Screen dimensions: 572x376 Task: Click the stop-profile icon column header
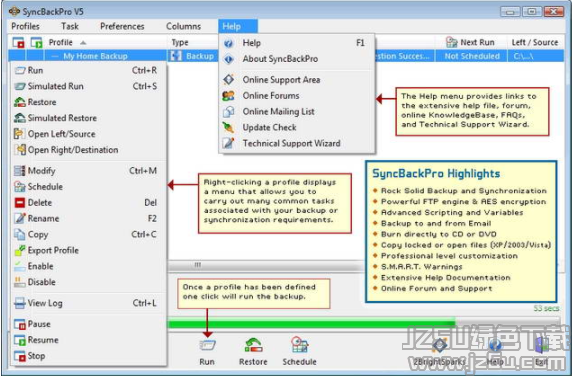[18, 42]
